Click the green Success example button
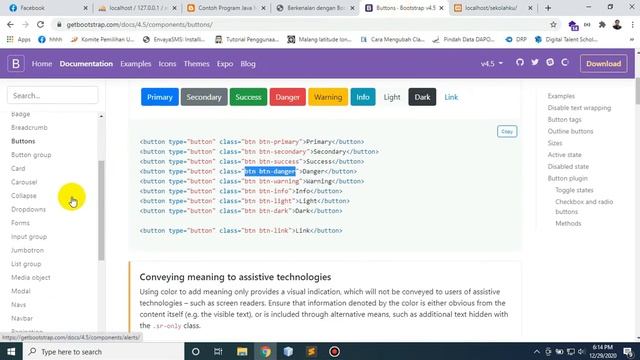Viewport: 640px width, 360px height. 248,97
